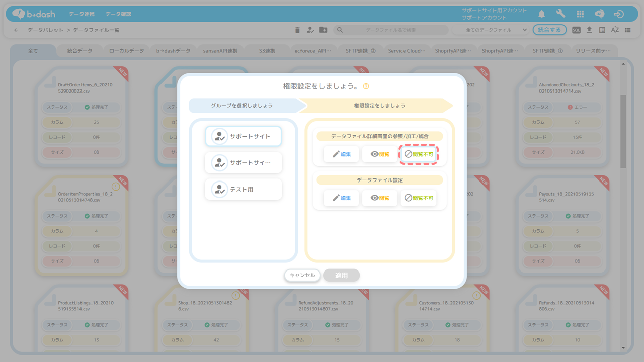
Task: Choose 閲覧不可 under データファイル詳細画面の参照/加工/統合
Action: [419, 154]
